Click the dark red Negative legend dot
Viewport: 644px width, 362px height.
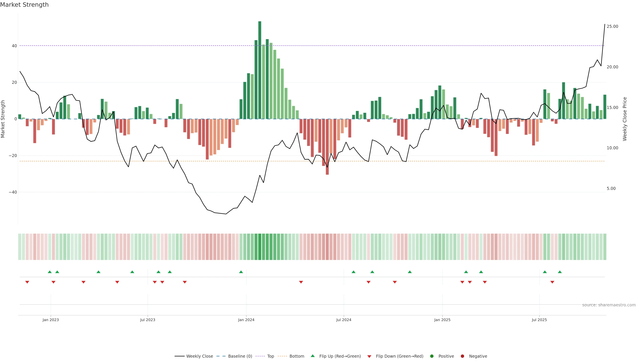pos(462,356)
